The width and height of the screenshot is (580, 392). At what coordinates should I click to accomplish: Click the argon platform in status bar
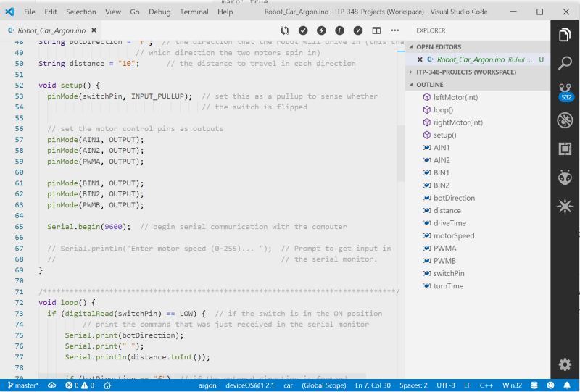(x=207, y=385)
